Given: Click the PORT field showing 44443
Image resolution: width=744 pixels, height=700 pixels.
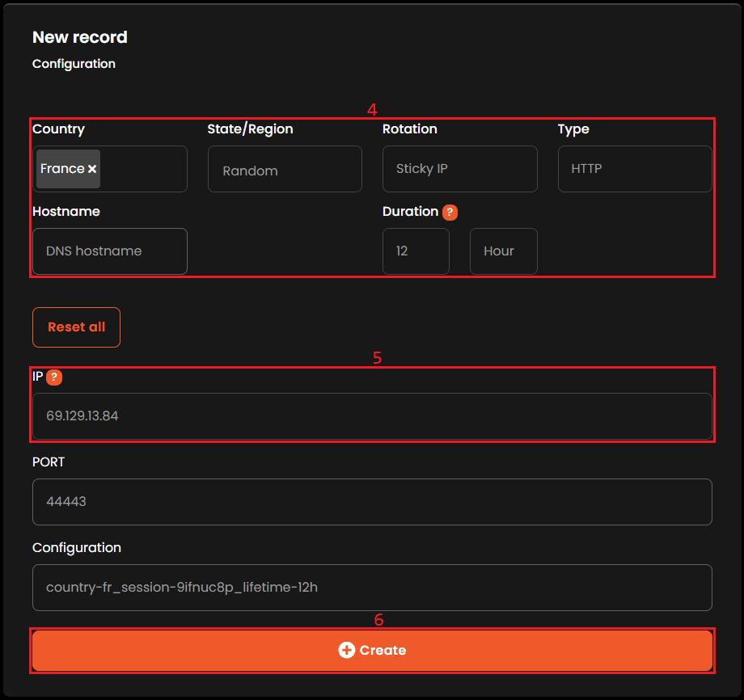Looking at the screenshot, I should [x=372, y=502].
